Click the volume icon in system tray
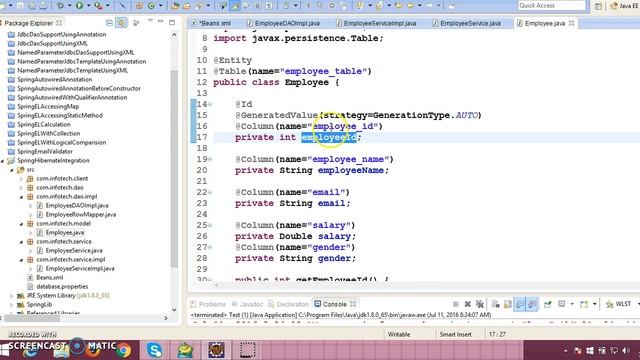This screenshot has width=640, height=360. [x=626, y=351]
